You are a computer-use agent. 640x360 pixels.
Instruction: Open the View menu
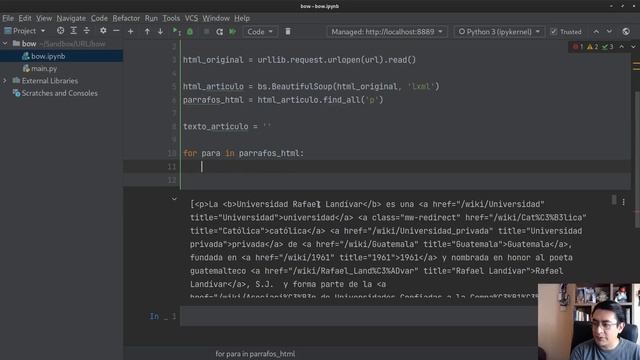[x=44, y=18]
